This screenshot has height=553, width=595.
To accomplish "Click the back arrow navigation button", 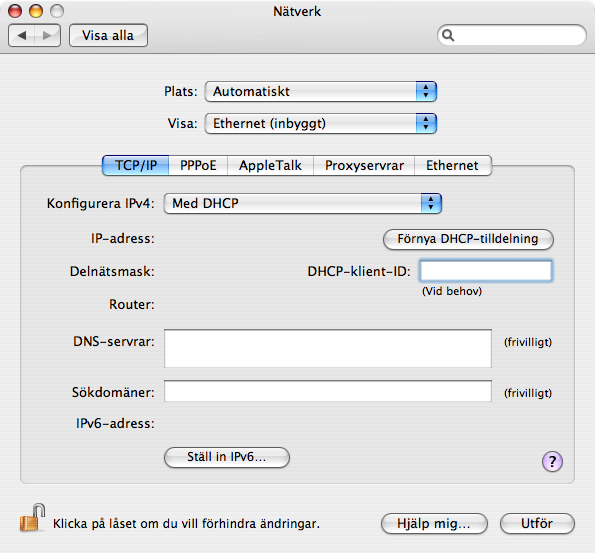I will point(22,36).
